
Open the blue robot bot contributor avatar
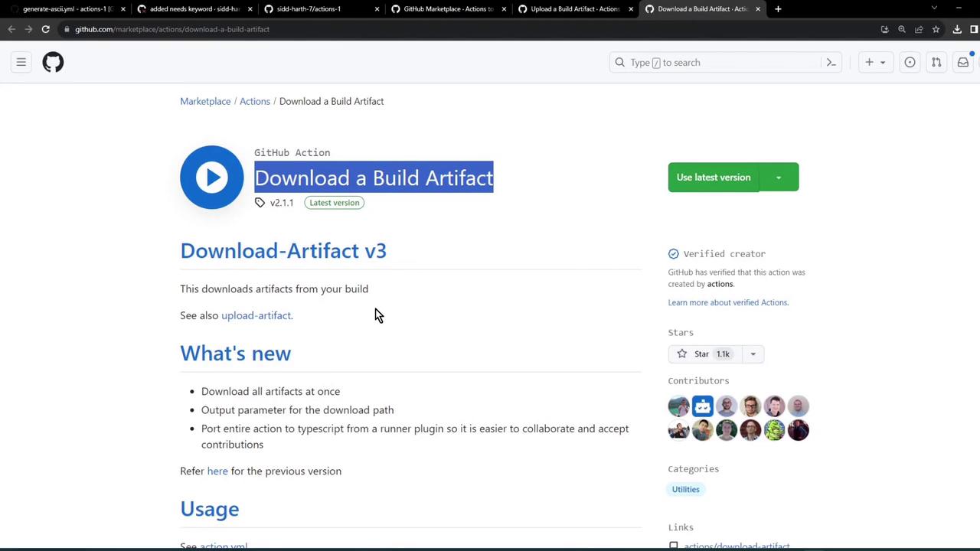(x=703, y=406)
